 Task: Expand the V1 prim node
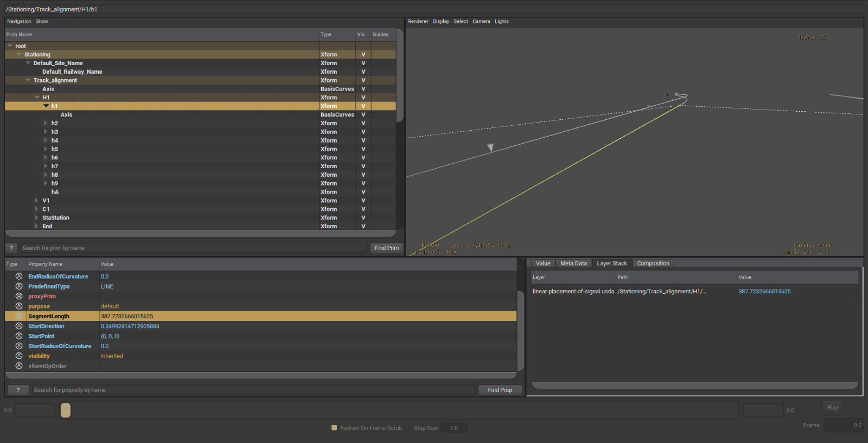[x=36, y=201]
